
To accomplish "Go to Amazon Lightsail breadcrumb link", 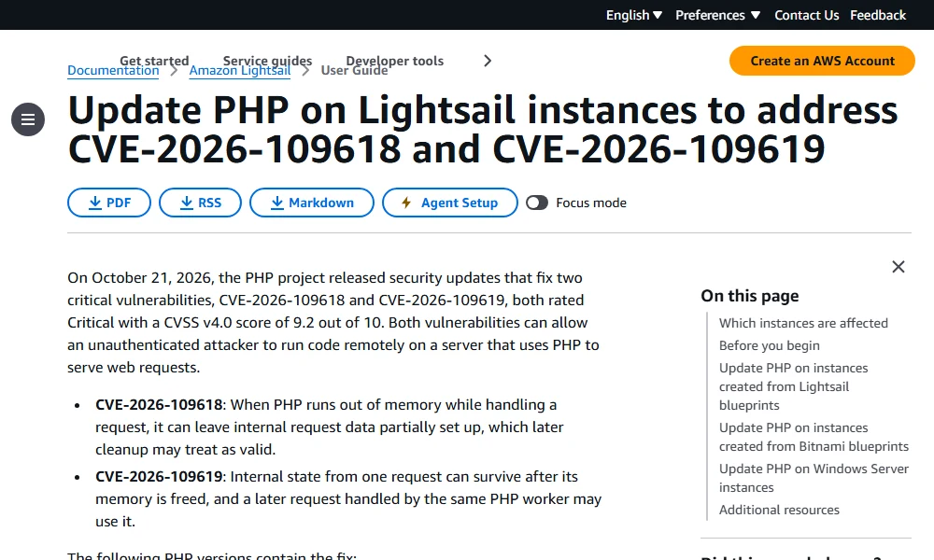I will point(240,72).
